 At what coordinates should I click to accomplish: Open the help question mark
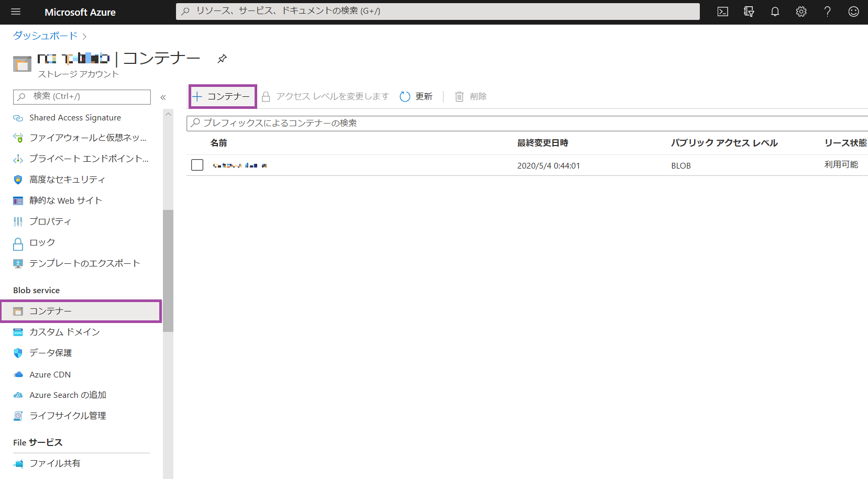828,12
